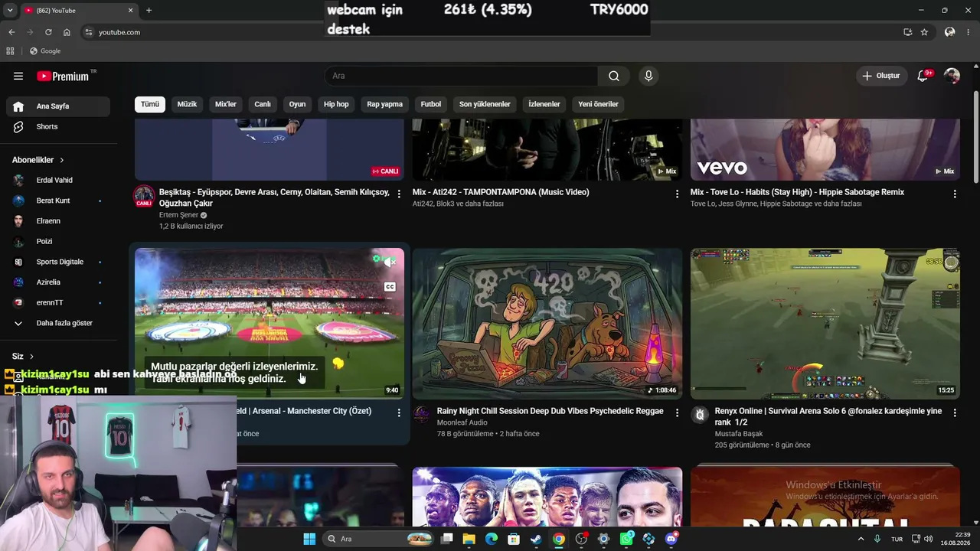
Task: Select the Canlı filter chip
Action: (263, 104)
